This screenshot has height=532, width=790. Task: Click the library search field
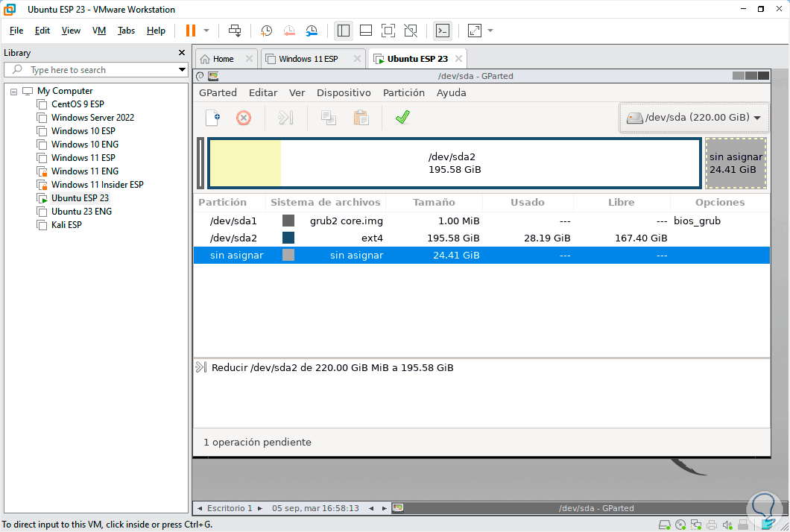tap(95, 70)
